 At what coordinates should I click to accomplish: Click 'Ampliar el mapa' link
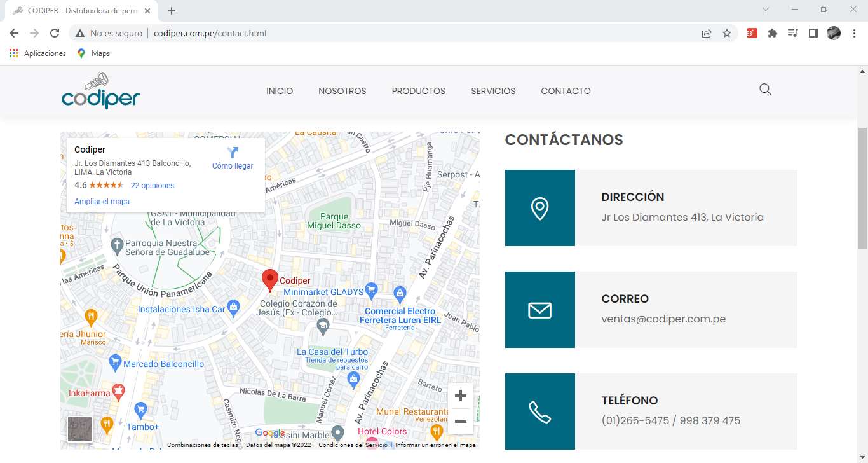click(x=102, y=202)
